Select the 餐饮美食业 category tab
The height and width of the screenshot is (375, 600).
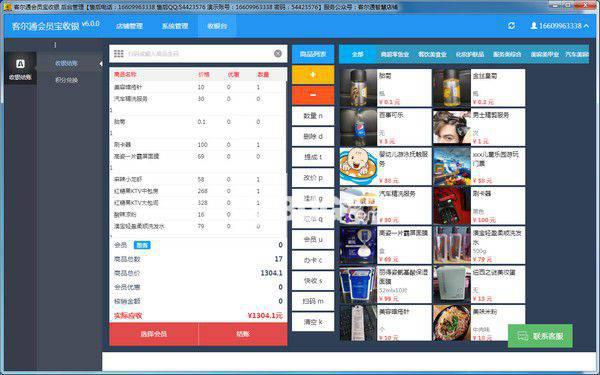tap(432, 54)
